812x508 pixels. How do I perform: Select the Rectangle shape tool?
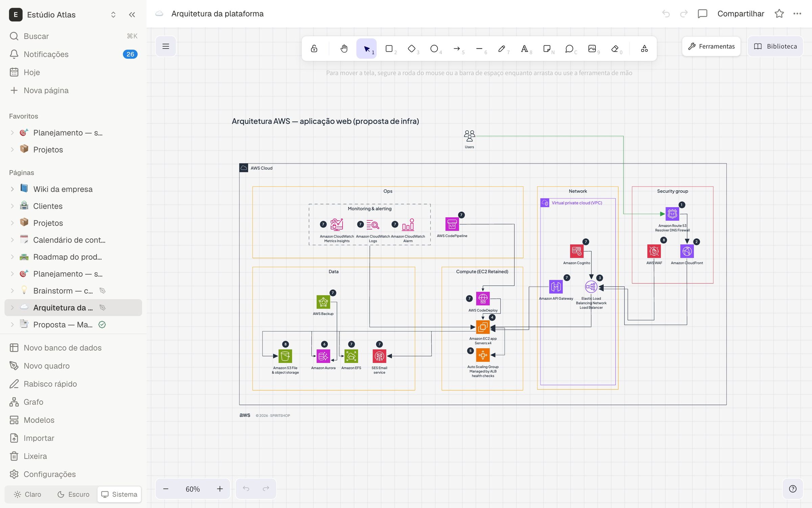coord(389,48)
